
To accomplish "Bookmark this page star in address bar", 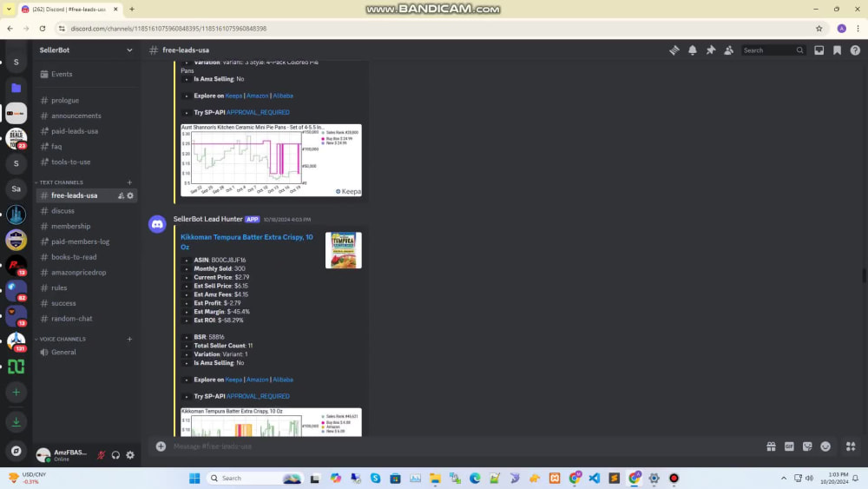I will coord(819,29).
